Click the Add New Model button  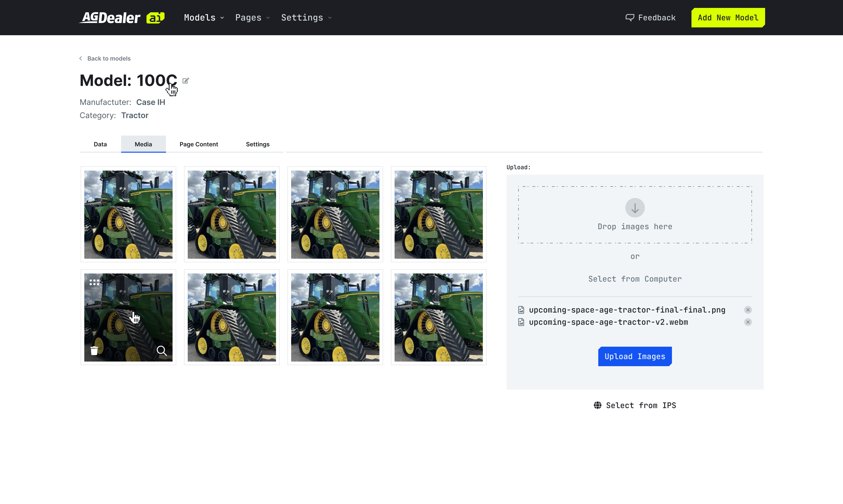point(728,18)
